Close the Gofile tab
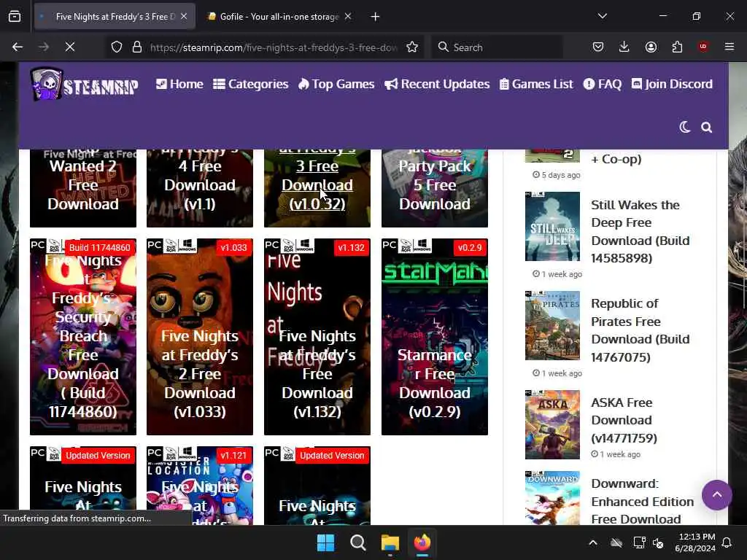Image resolution: width=747 pixels, height=560 pixels. tap(348, 17)
